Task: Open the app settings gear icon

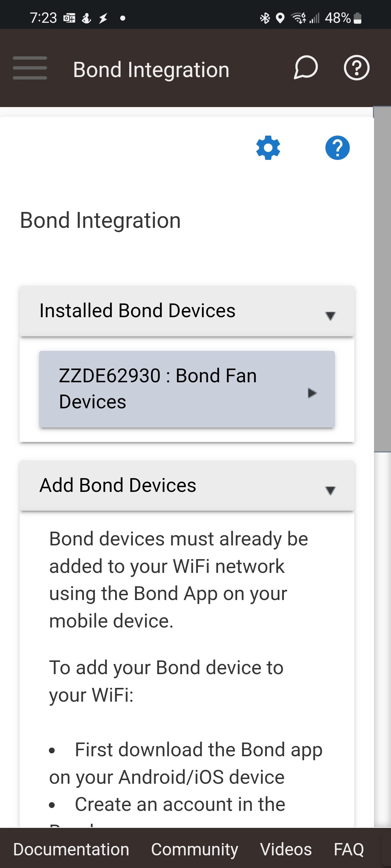Action: tap(268, 148)
